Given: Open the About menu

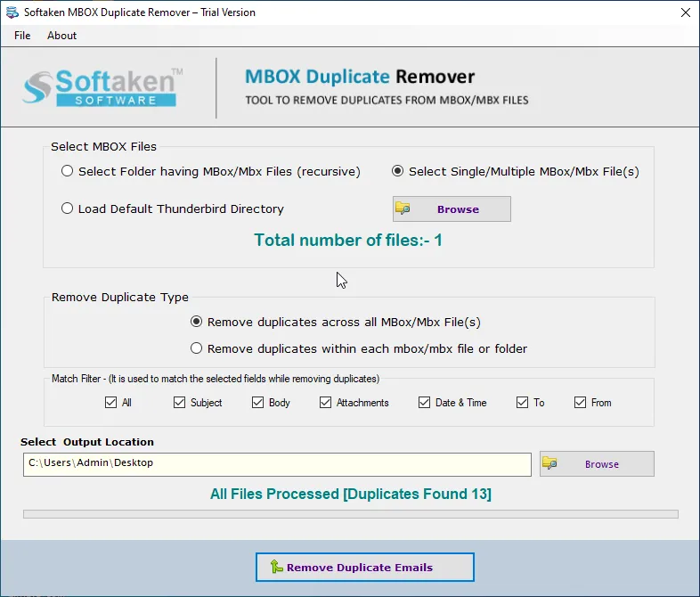Looking at the screenshot, I should 62,36.
